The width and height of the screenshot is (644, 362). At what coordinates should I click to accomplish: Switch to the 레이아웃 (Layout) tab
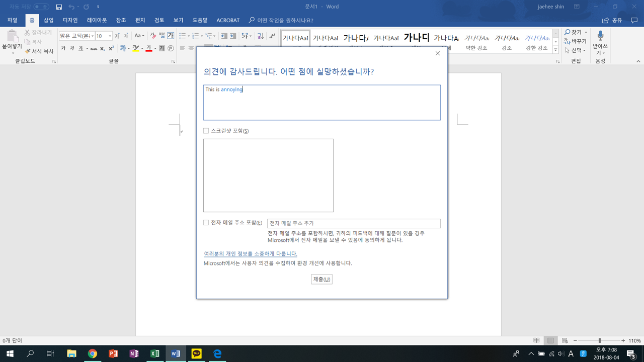[97, 21]
